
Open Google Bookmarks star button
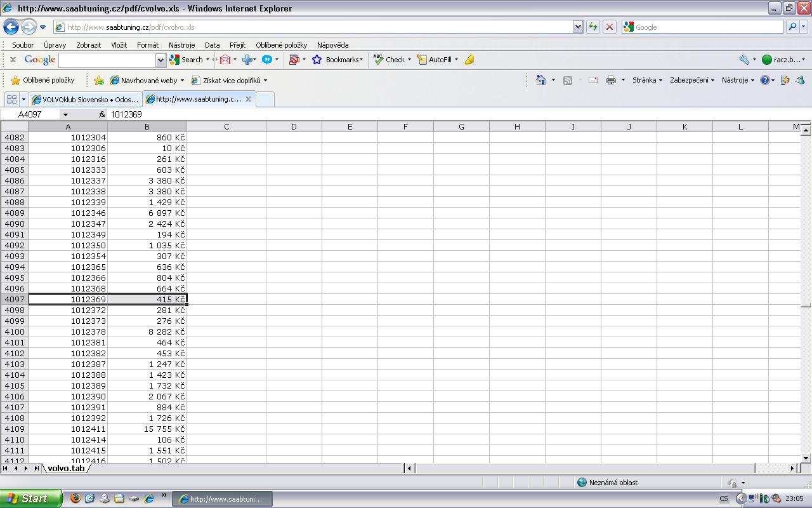coord(337,60)
